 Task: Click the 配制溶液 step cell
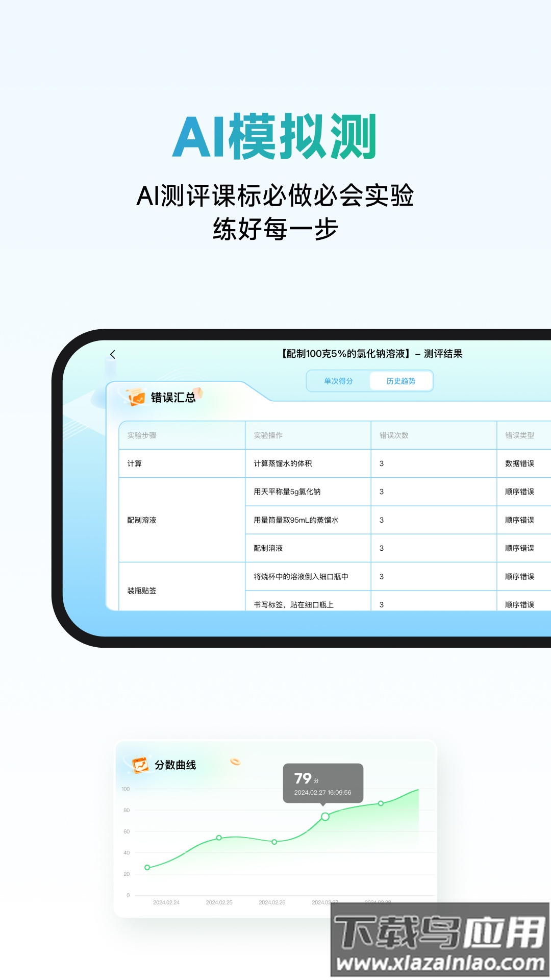pos(142,520)
